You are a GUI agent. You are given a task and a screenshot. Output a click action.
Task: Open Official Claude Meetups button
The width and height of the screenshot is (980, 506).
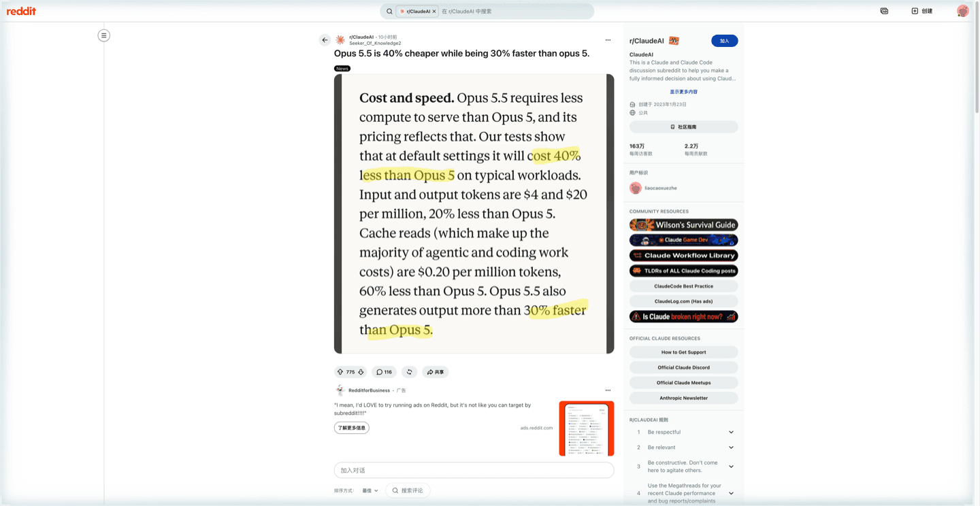(x=683, y=383)
